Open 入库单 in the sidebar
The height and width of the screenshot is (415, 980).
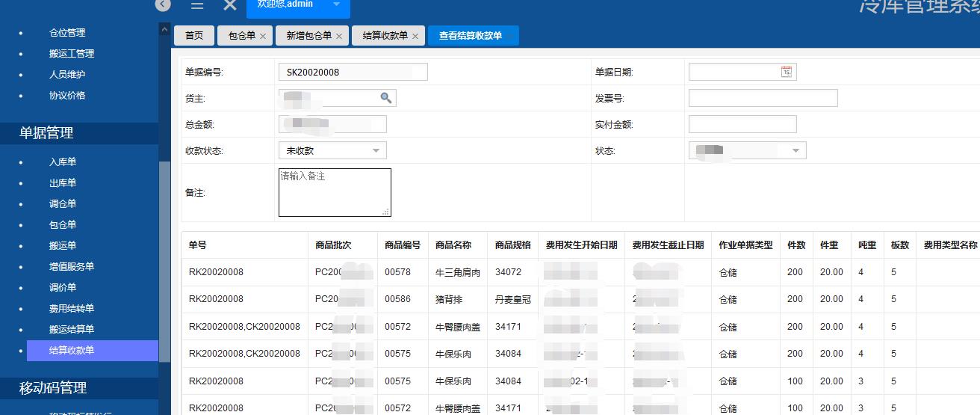(63, 162)
